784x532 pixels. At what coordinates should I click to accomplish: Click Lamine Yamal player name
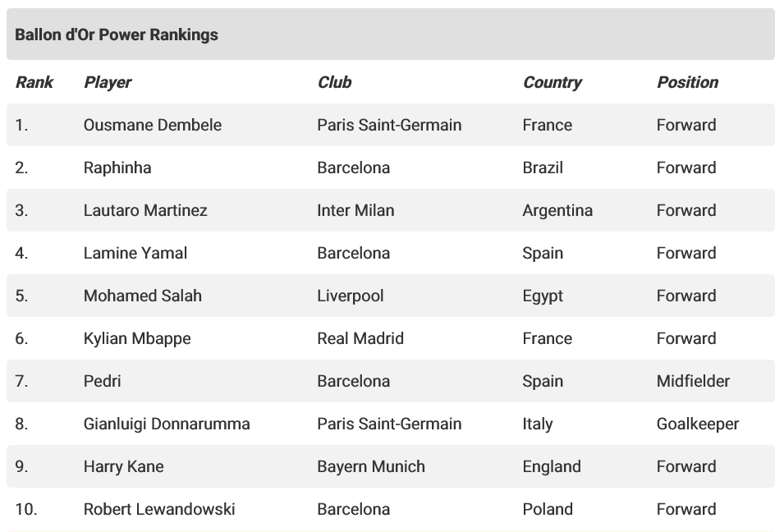pyautogui.click(x=135, y=253)
